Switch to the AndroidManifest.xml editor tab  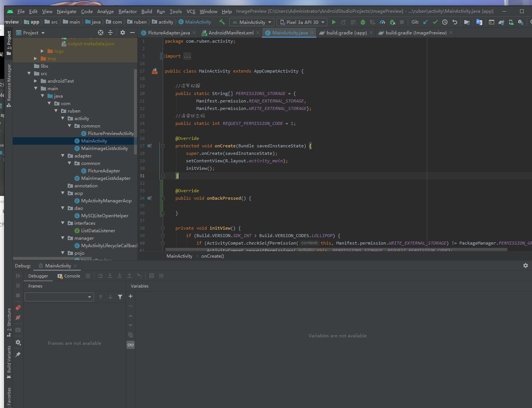click(230, 33)
